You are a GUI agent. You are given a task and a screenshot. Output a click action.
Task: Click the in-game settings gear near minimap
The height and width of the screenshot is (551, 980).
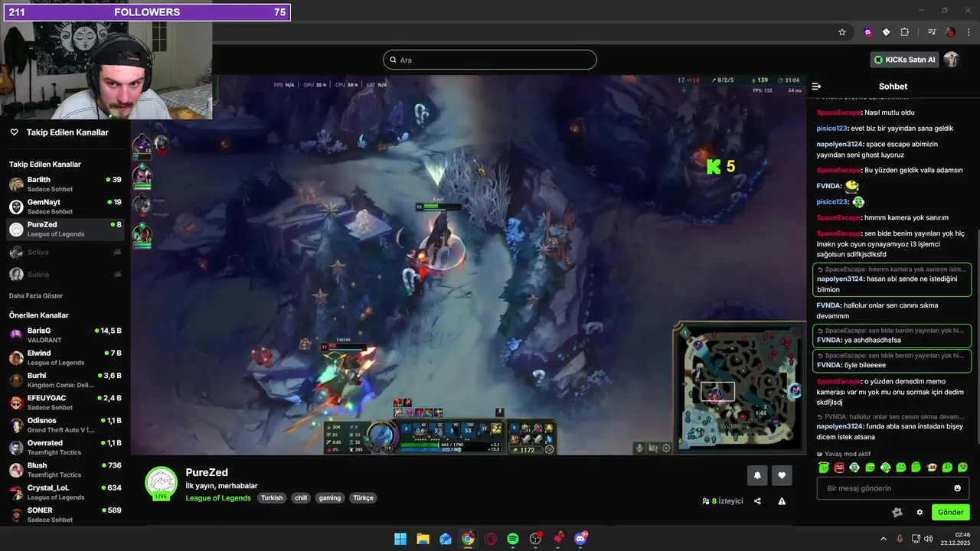pyautogui.click(x=666, y=448)
